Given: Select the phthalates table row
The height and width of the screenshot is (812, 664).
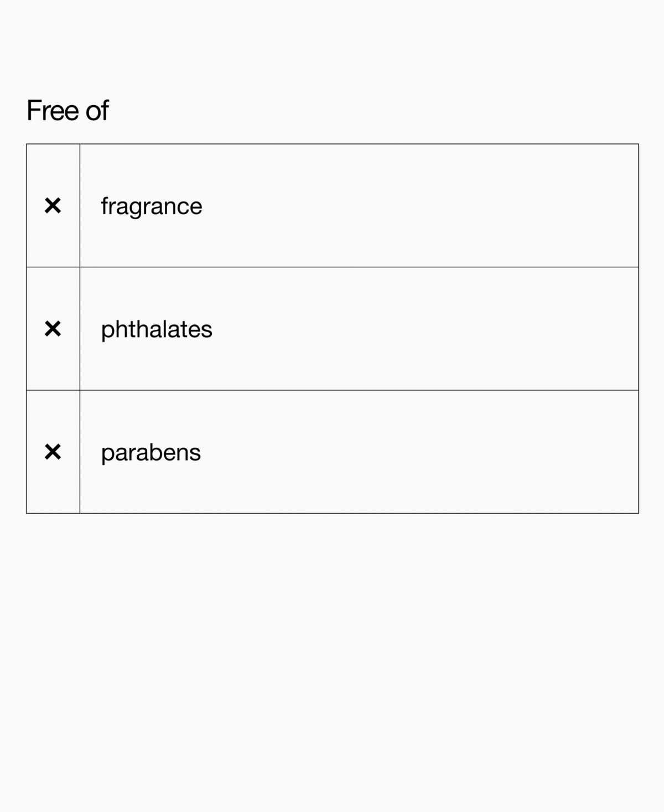Looking at the screenshot, I should [333, 329].
